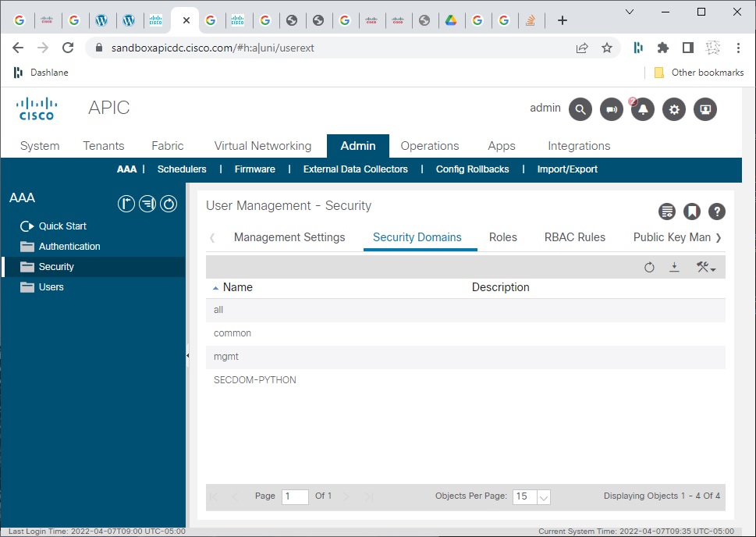Select the Security folder in the sidebar

tap(94, 267)
